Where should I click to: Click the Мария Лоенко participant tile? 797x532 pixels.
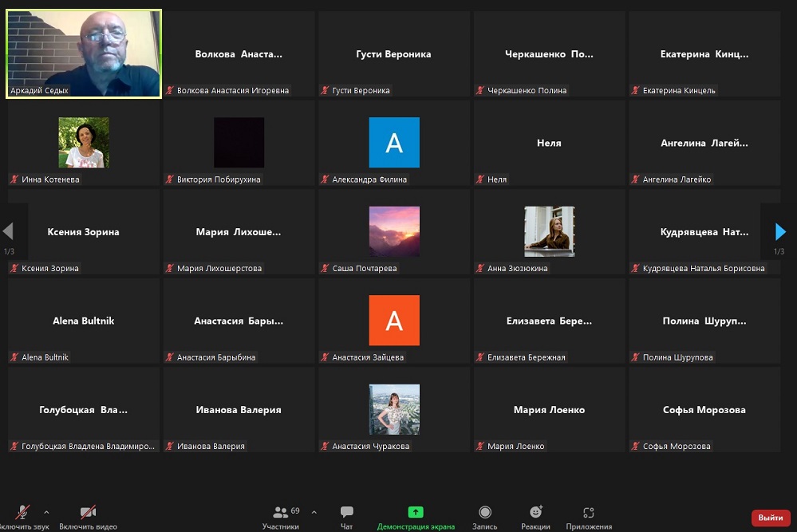pos(549,410)
